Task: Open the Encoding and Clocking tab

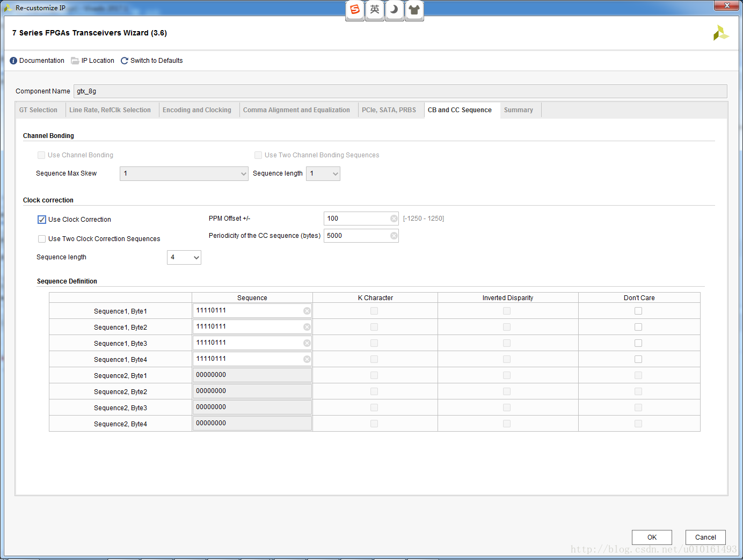Action: pos(197,110)
